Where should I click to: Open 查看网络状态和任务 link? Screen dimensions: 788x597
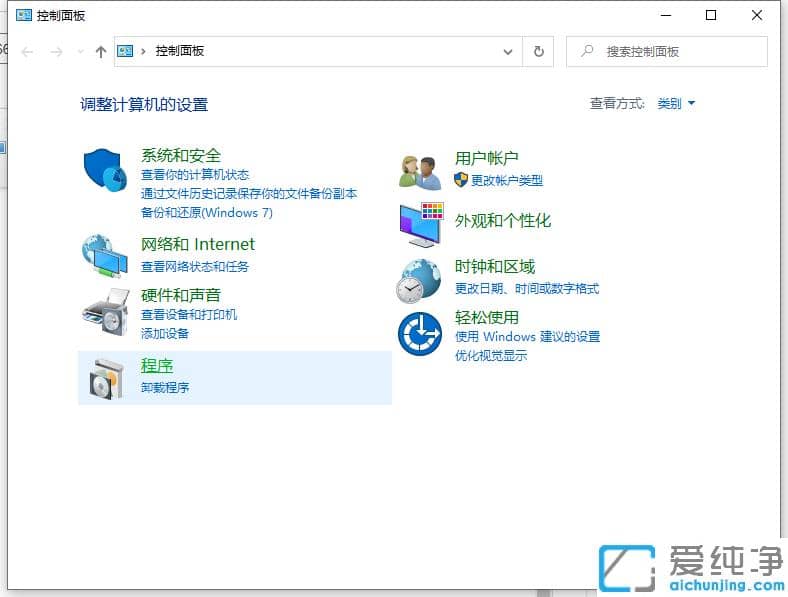coord(194,266)
